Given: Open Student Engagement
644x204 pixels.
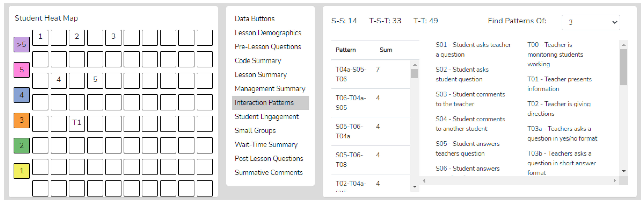Looking at the screenshot, I should (x=267, y=117).
